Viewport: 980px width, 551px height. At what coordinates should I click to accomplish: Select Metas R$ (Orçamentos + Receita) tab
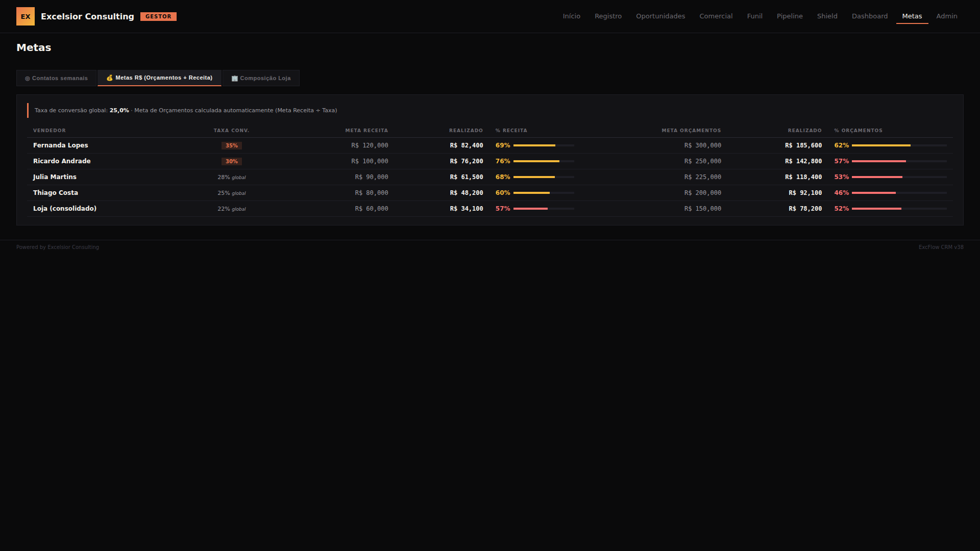[159, 78]
